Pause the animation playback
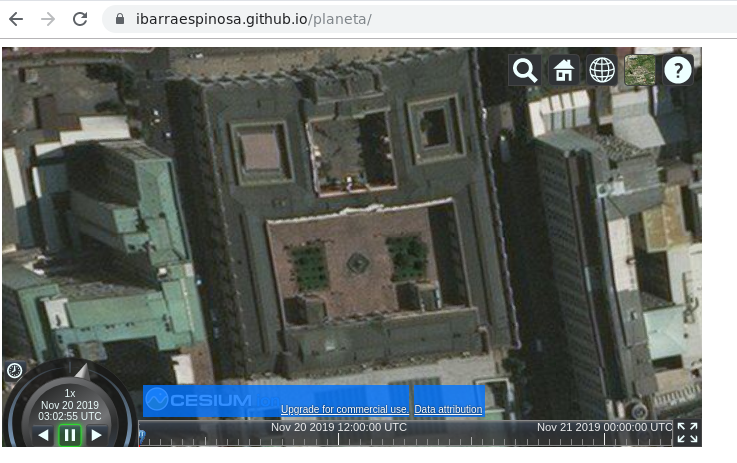The image size is (737, 463). (x=70, y=435)
